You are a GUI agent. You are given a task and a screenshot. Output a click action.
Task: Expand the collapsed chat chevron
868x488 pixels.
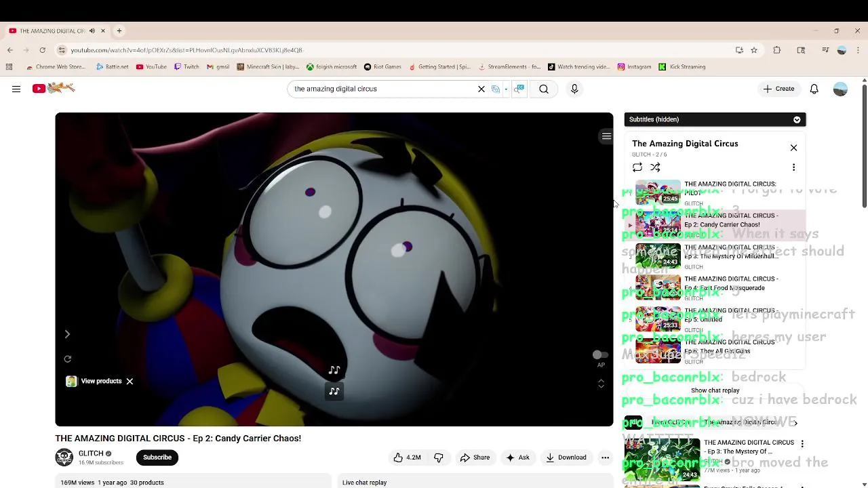[795, 422]
